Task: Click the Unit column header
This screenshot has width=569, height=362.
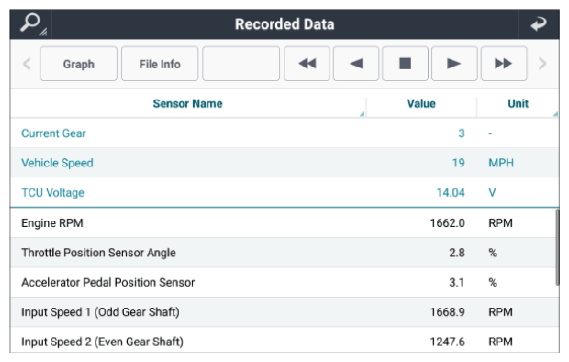Action: pyautogui.click(x=518, y=104)
